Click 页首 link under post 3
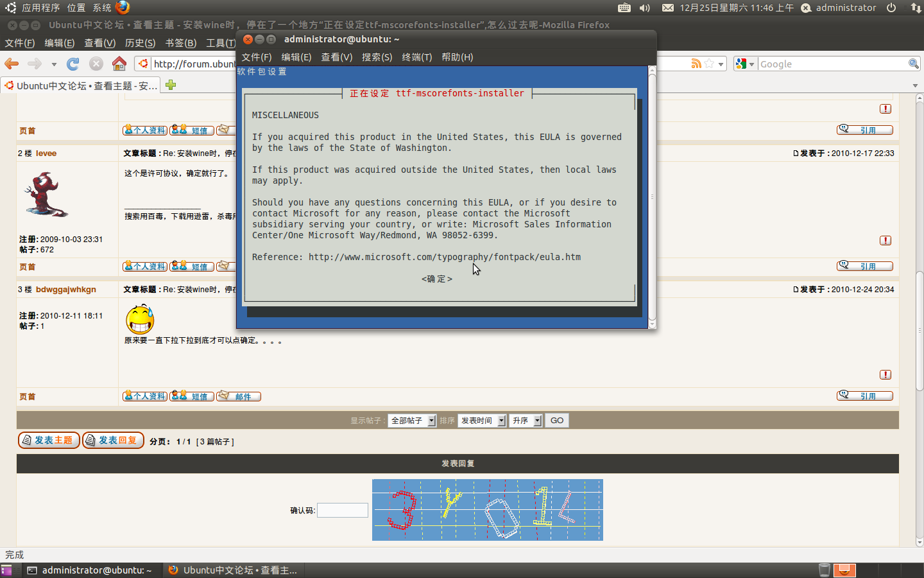This screenshot has width=924, height=578. [28, 397]
